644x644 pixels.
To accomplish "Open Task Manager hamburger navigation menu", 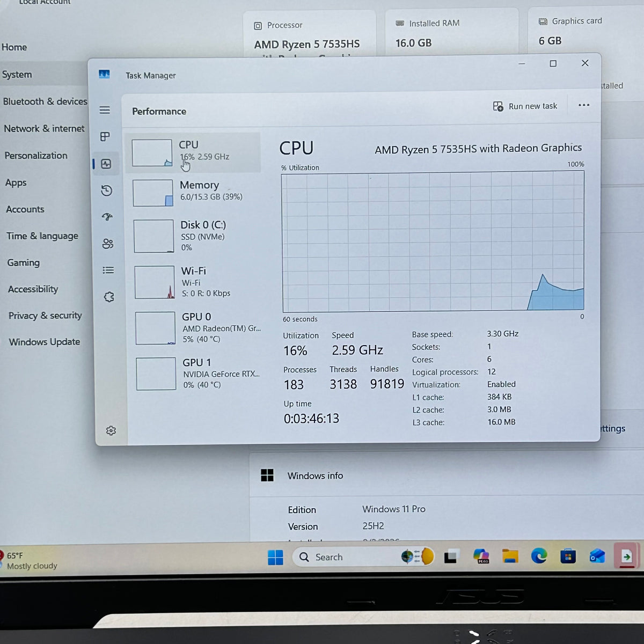I will point(105,110).
